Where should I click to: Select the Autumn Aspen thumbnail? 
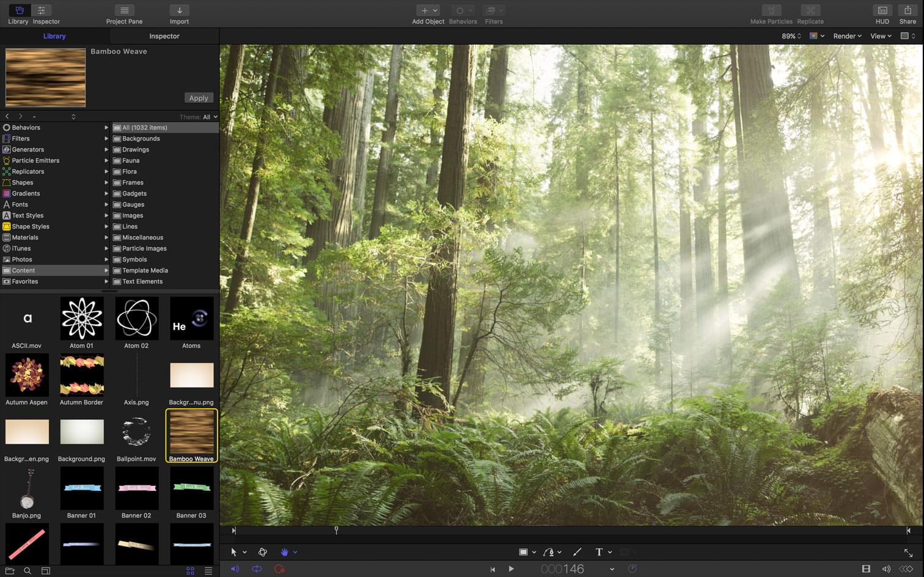(27, 375)
